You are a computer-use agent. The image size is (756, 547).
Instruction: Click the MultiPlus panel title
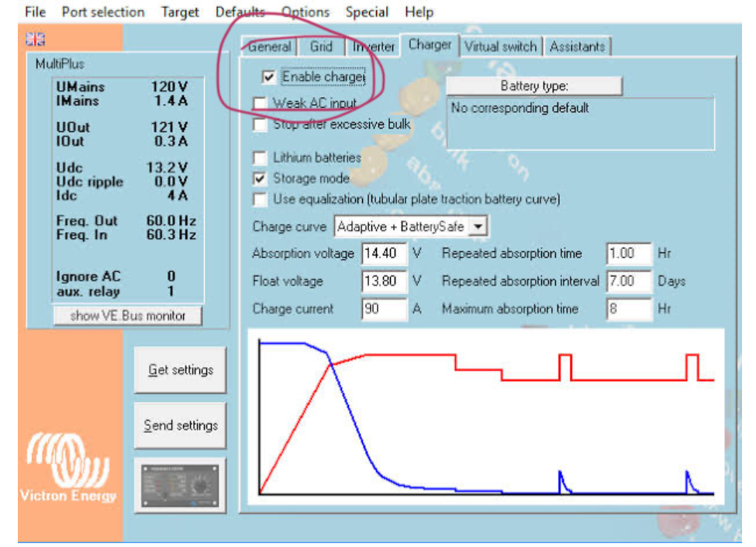(x=60, y=64)
